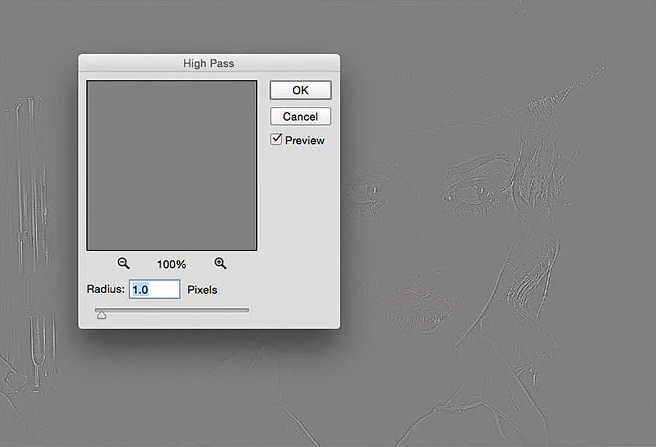Click the Radius label text
The image size is (656, 447).
pyautogui.click(x=105, y=290)
